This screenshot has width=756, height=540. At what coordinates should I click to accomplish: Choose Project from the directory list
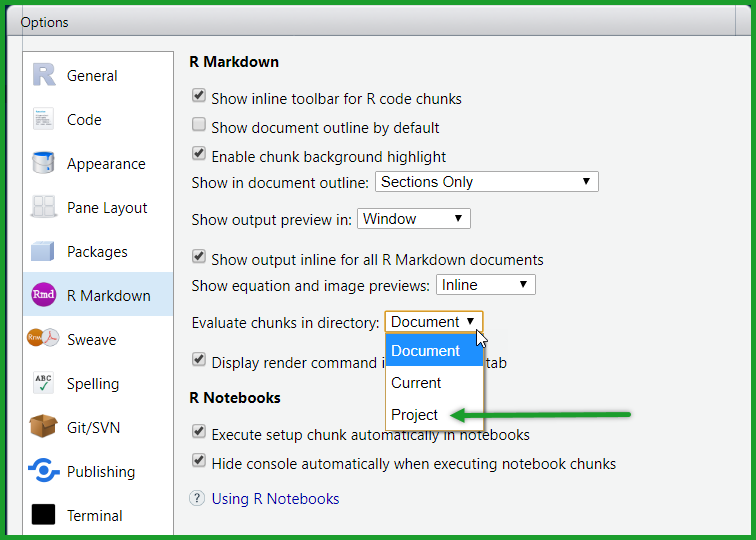415,415
